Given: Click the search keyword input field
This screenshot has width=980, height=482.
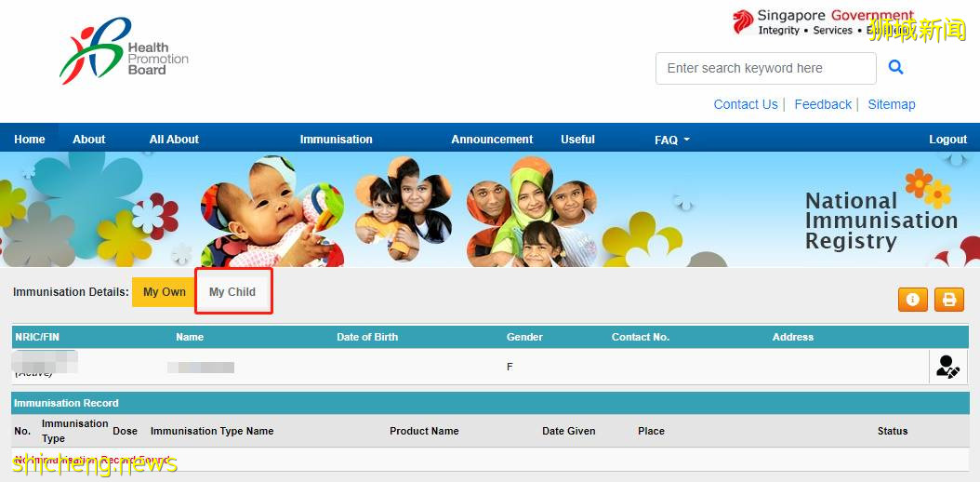Looking at the screenshot, I should pyautogui.click(x=765, y=68).
